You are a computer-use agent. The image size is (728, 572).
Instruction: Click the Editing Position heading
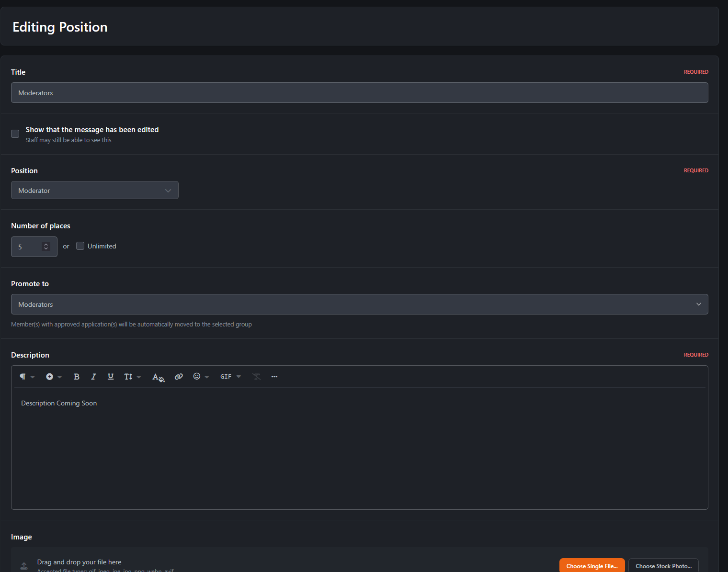click(60, 27)
